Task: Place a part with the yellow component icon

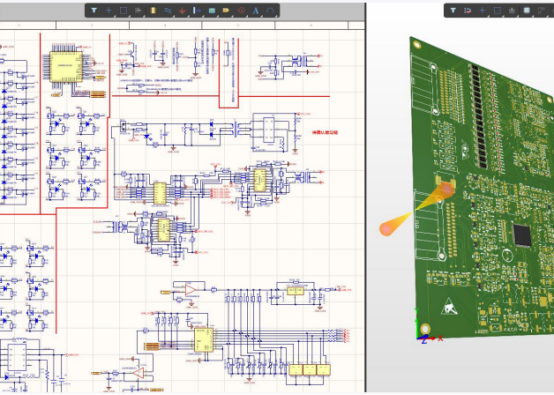Action: (x=153, y=11)
